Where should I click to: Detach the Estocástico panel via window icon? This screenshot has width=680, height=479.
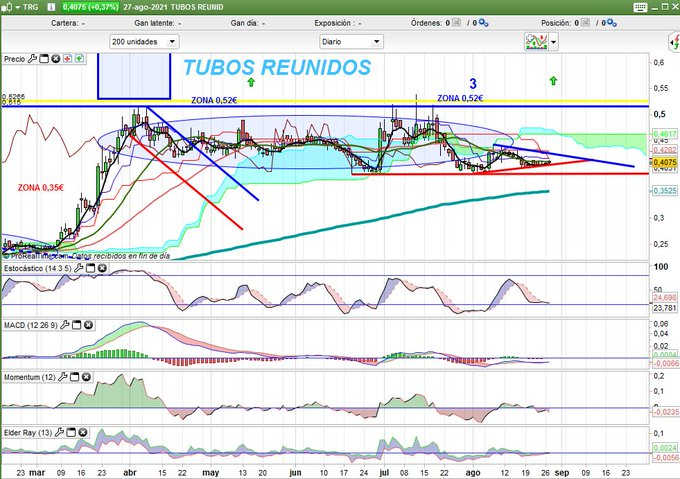pos(90,268)
